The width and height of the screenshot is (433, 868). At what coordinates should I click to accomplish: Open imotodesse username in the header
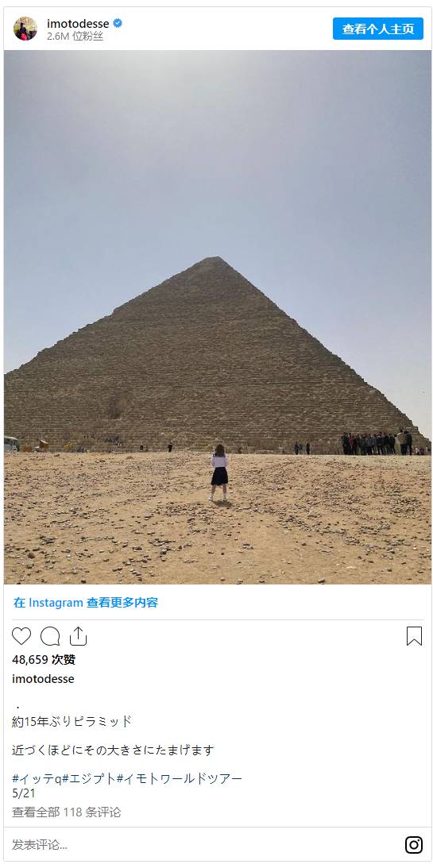(x=78, y=23)
